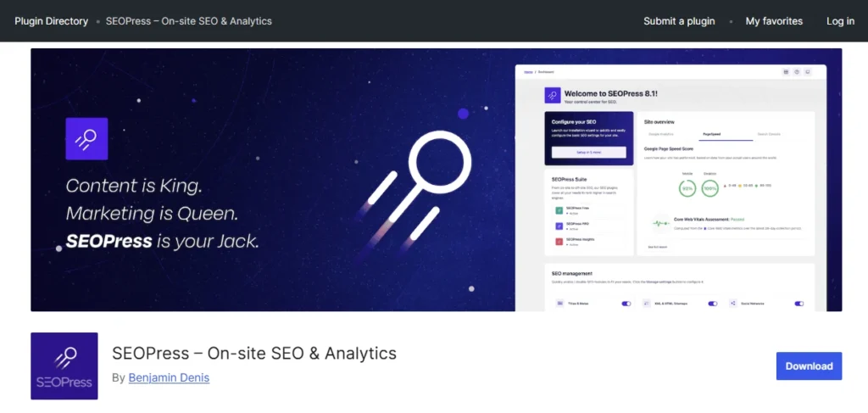
Task: Click the help circle icon atop banner dashboard
Action: pyautogui.click(x=797, y=72)
